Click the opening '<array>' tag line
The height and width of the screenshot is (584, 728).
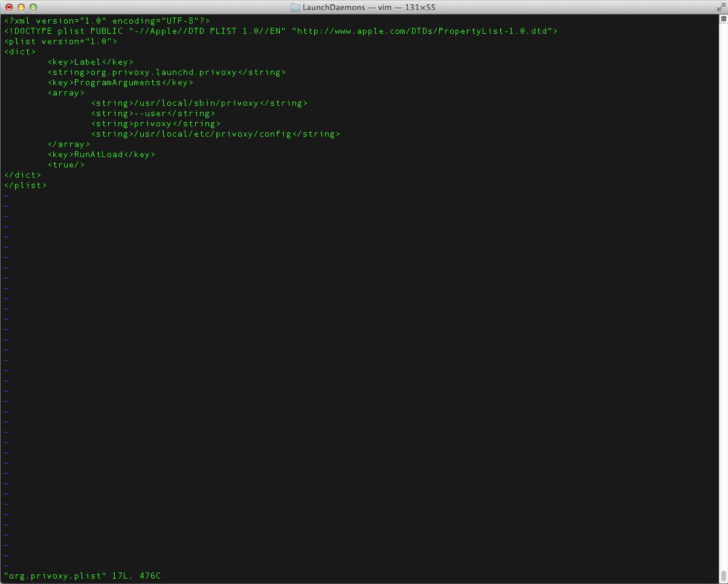tap(66, 92)
